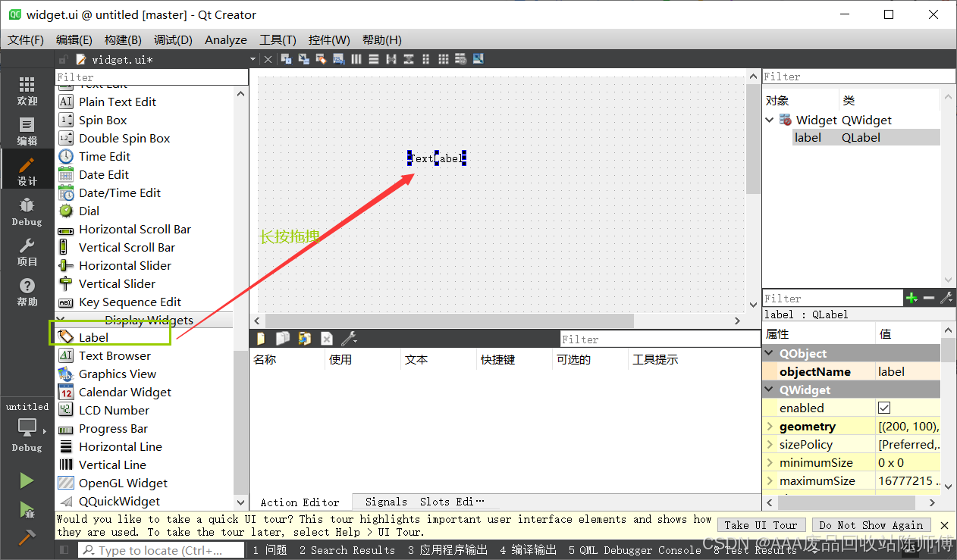Expand the geometry property

point(770,427)
